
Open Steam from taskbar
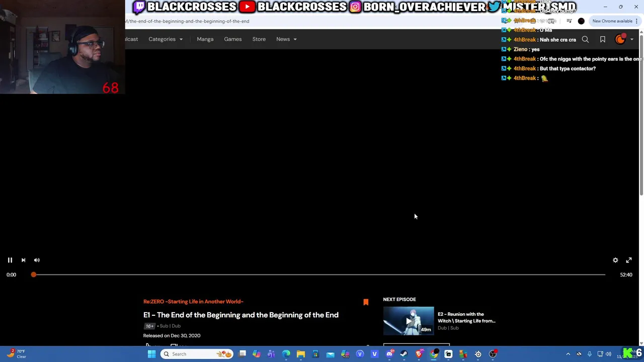coord(404,354)
